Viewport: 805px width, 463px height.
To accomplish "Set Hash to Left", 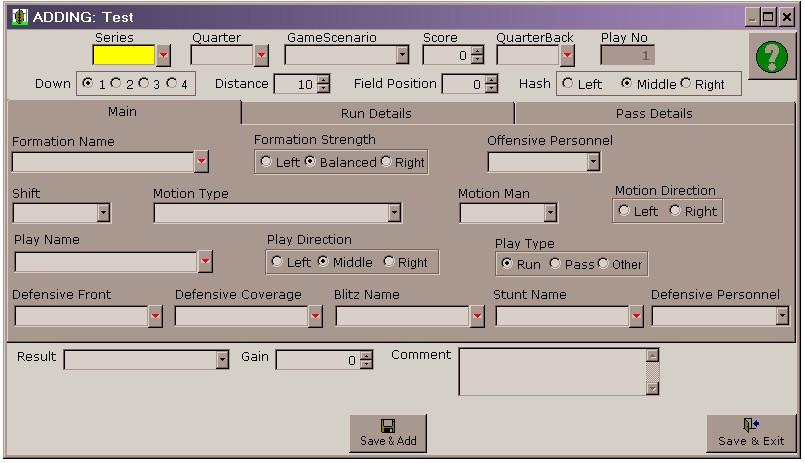I will pos(569,84).
